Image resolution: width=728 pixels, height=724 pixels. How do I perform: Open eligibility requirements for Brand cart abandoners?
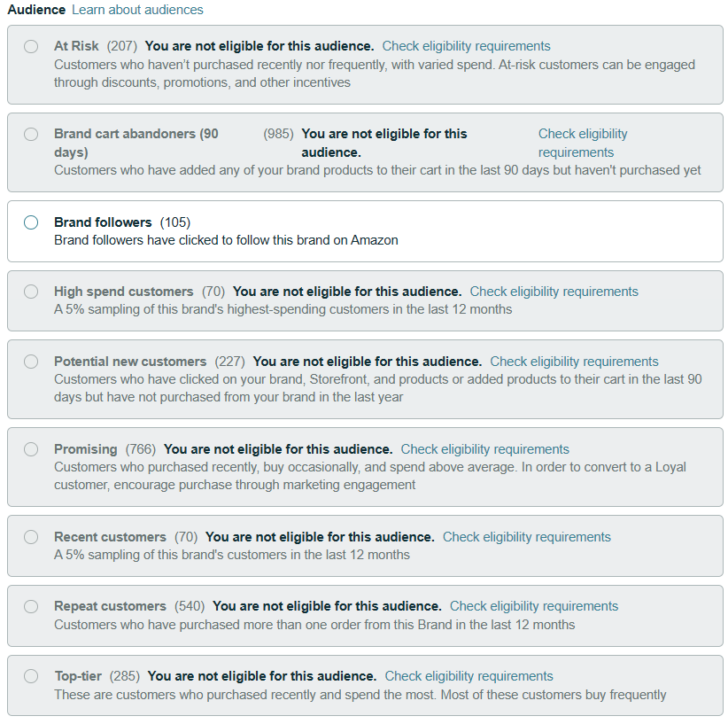(x=583, y=144)
